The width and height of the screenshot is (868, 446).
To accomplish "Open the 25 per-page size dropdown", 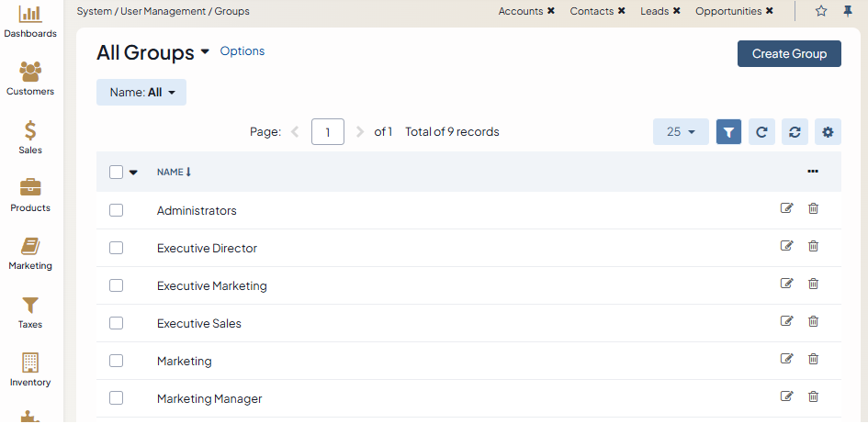I will point(681,132).
